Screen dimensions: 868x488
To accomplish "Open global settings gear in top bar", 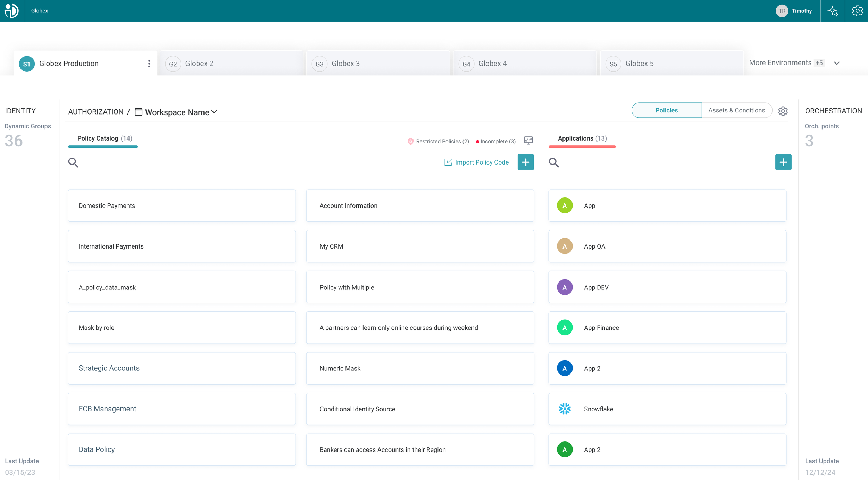I will 857,11.
